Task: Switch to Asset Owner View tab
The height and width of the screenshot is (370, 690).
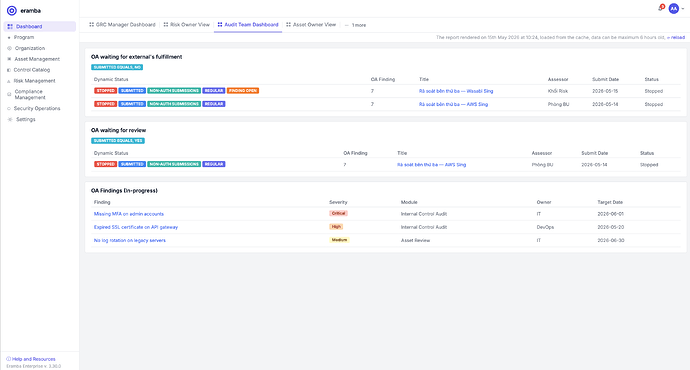Action: (x=311, y=25)
